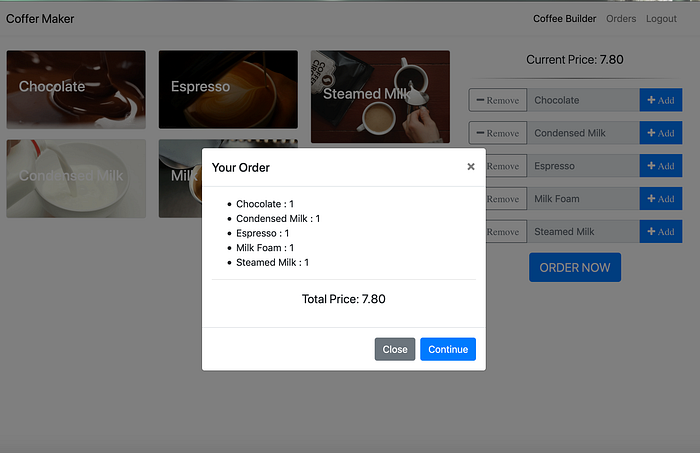
Task: Select the Chocolate image card
Action: point(76,90)
